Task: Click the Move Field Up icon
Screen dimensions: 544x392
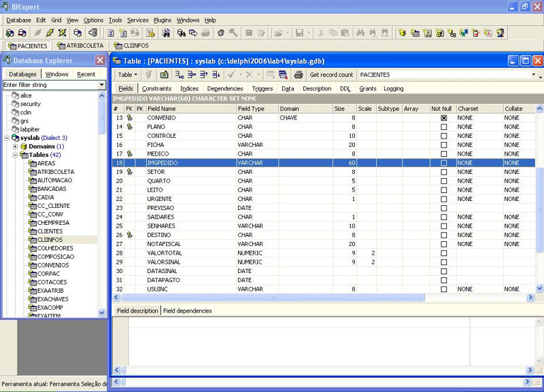Action: [x=203, y=75]
